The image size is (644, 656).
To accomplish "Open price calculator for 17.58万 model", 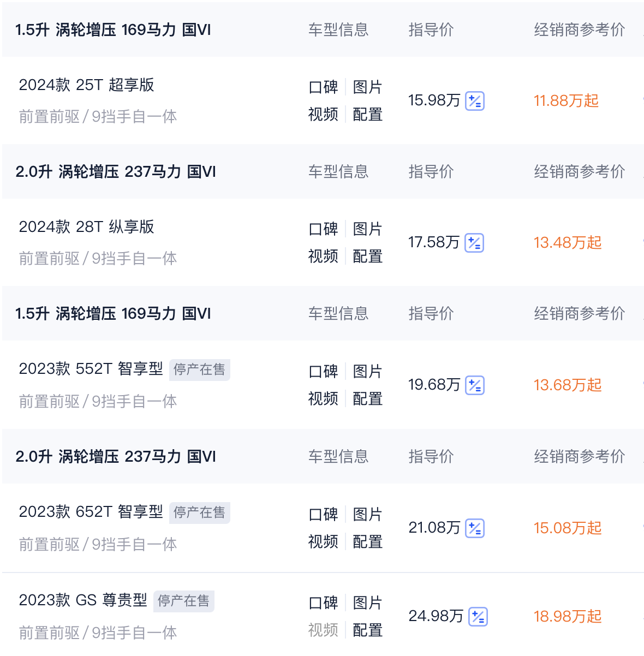I will pyautogui.click(x=474, y=243).
